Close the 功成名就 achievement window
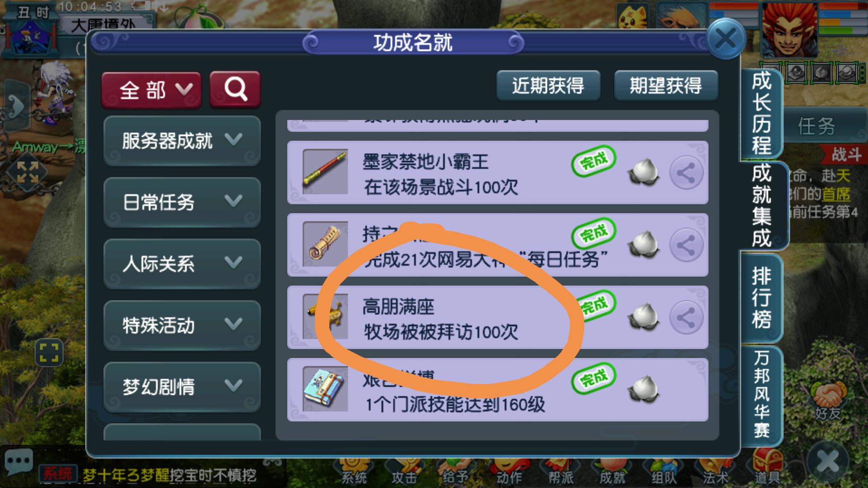Viewport: 868px width, 488px height. 725,38
